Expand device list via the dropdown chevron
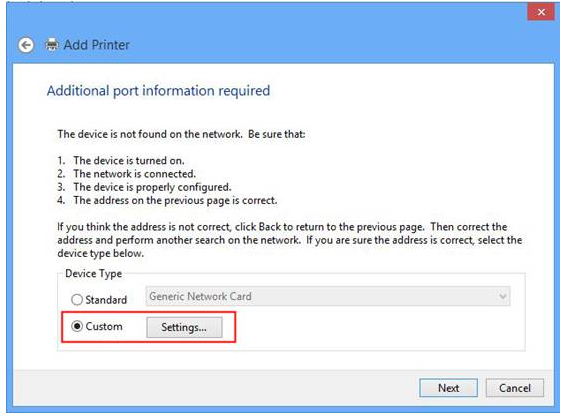 pyautogui.click(x=503, y=297)
